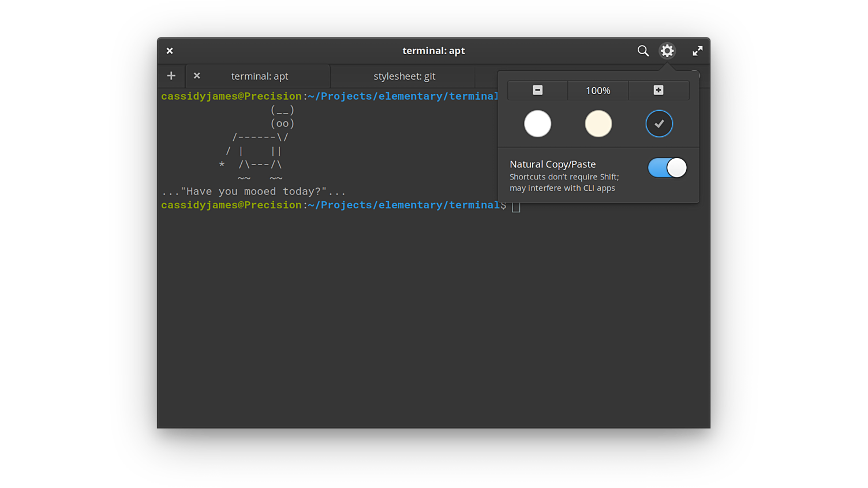The image size is (868, 488).
Task: Click the terminal cursor after the prompt
Action: point(516,207)
